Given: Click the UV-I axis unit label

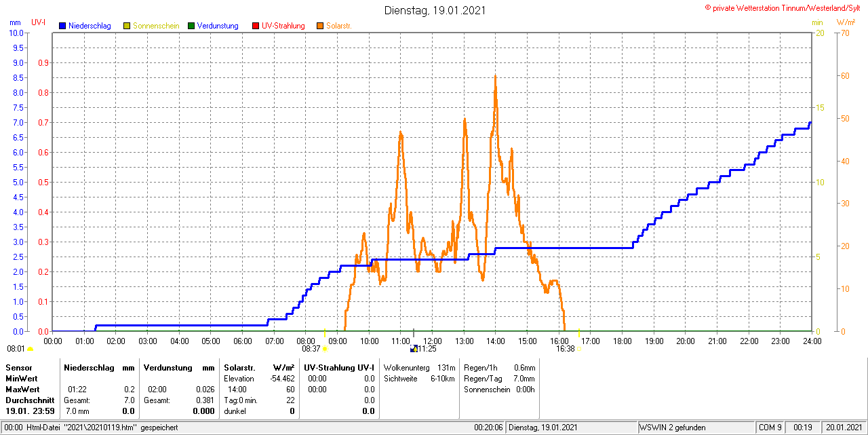Looking at the screenshot, I should [39, 23].
